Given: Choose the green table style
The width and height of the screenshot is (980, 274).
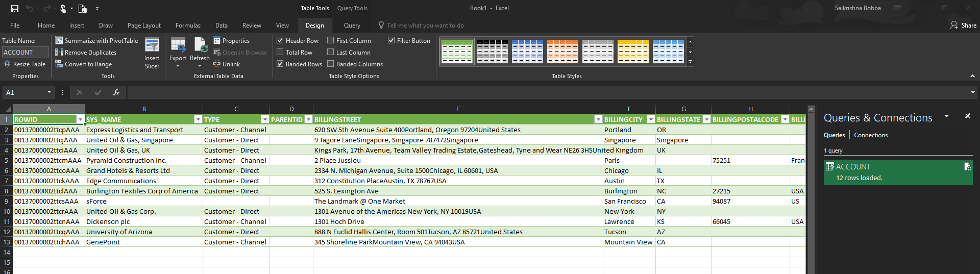Looking at the screenshot, I should [x=457, y=51].
